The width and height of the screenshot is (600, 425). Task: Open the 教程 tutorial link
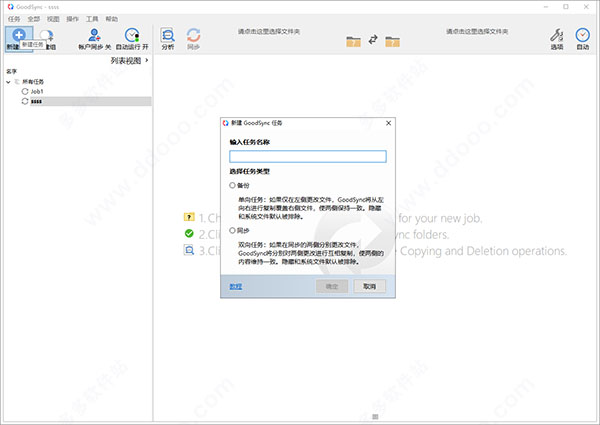[x=236, y=287]
